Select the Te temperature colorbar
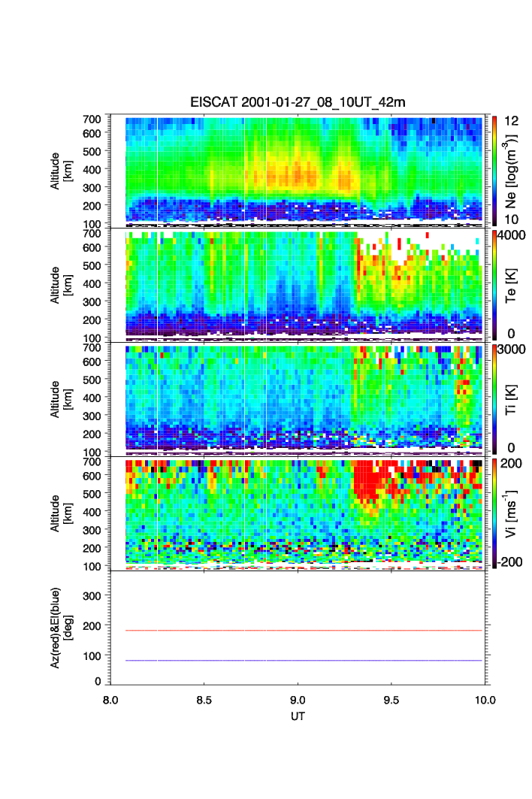Image resolution: width=532 pixels, height=799 pixels. pos(495,284)
